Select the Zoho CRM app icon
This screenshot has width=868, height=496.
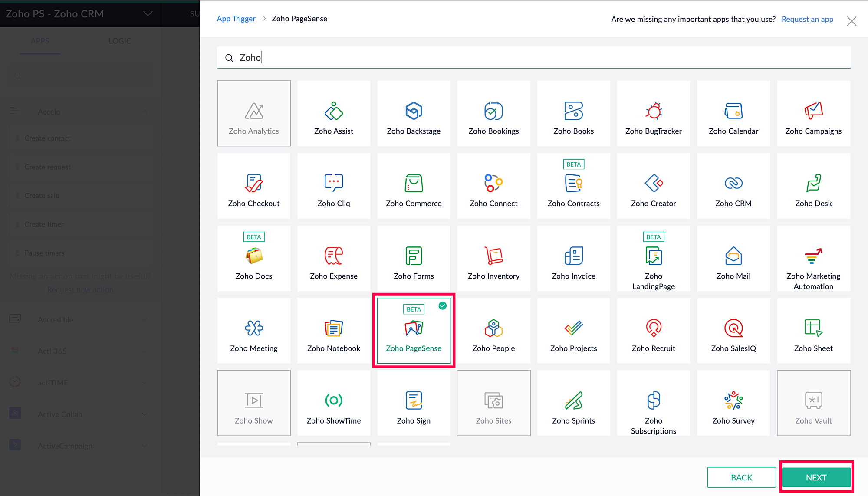pos(733,184)
